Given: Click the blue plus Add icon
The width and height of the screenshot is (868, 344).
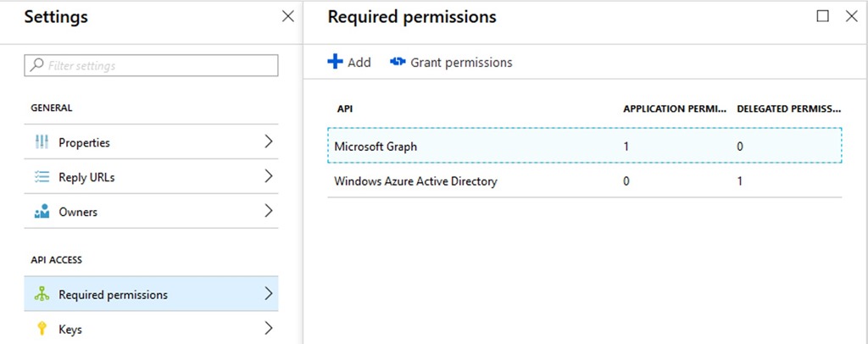Looking at the screenshot, I should click(335, 62).
